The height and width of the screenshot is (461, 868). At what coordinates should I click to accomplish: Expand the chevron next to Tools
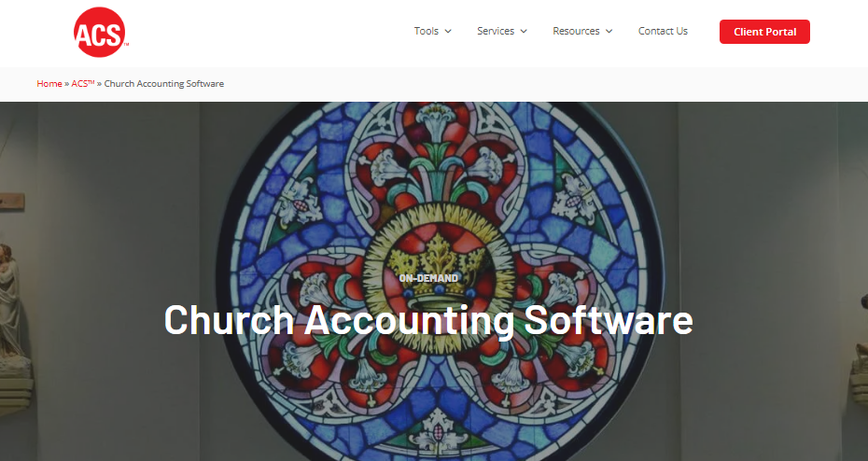pos(448,32)
